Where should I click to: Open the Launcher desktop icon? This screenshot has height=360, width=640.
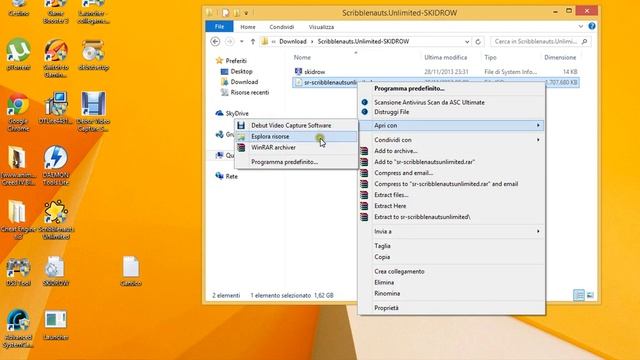[x=56, y=325]
